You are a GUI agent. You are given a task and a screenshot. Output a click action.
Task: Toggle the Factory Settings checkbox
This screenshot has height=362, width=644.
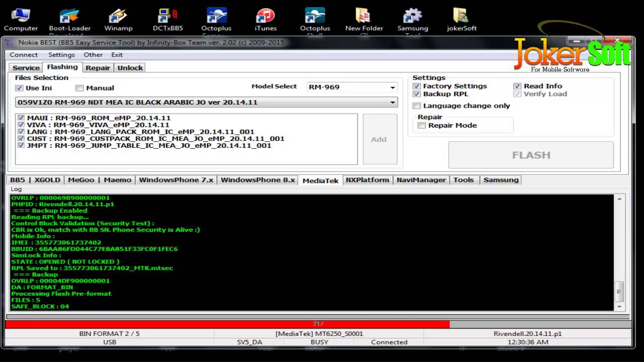click(417, 86)
